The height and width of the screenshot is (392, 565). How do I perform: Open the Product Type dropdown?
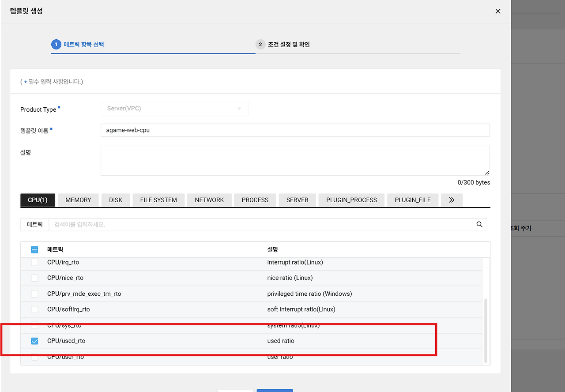tap(174, 108)
